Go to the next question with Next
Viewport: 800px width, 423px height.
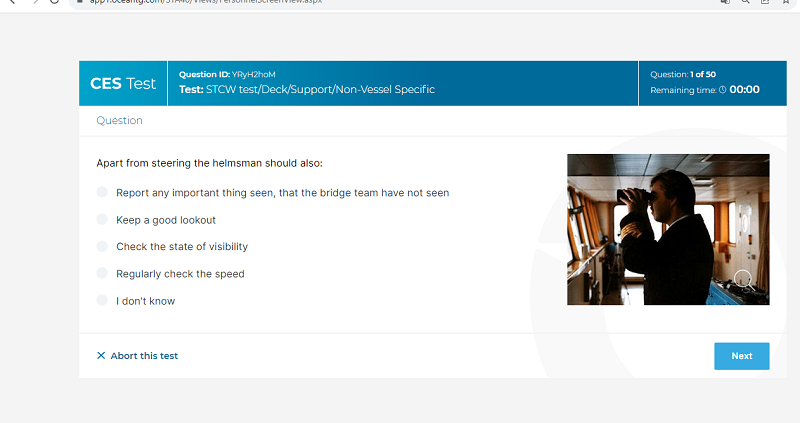[x=741, y=356]
